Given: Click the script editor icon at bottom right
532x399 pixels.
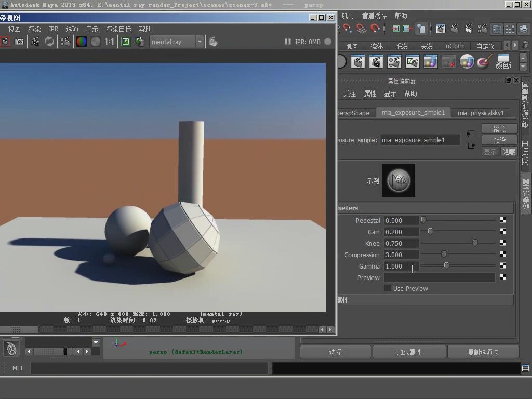Looking at the screenshot, I should coord(525,368).
